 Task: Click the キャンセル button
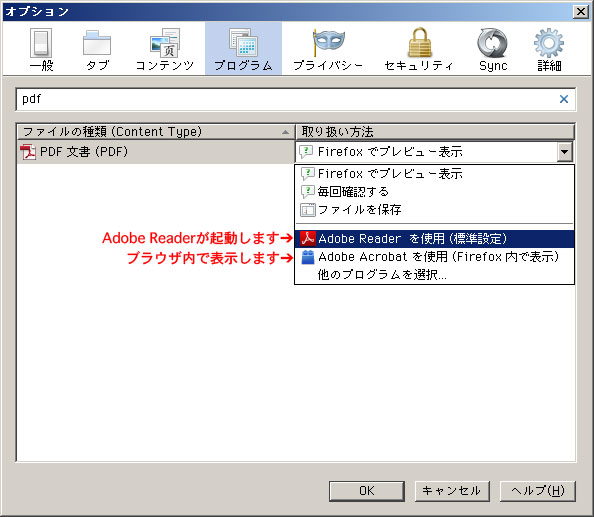452,491
